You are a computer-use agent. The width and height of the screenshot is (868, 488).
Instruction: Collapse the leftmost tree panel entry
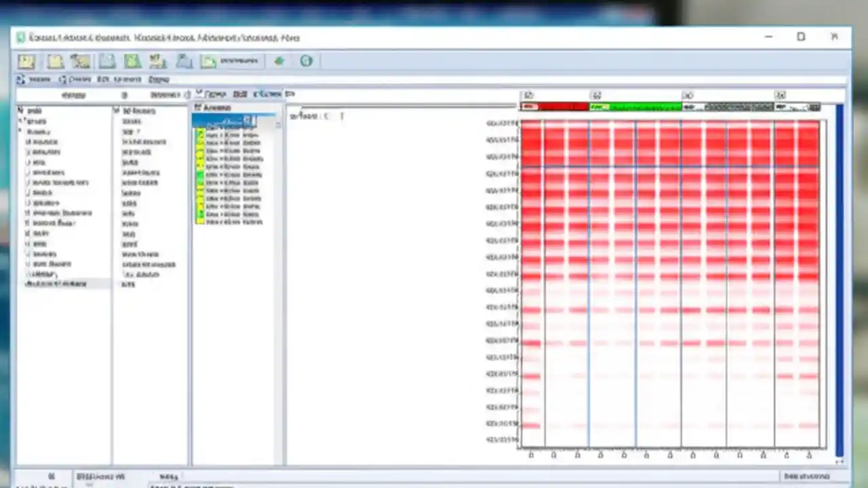(x=20, y=110)
